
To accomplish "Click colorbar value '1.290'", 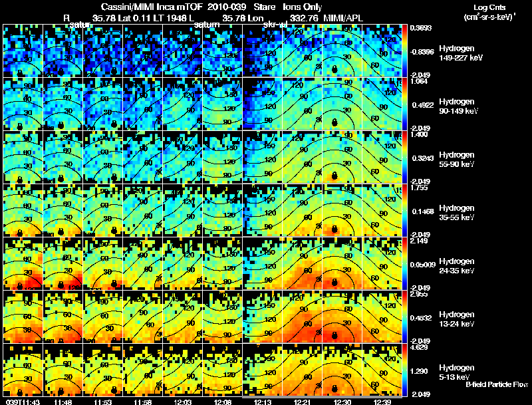I will tap(420, 371).
